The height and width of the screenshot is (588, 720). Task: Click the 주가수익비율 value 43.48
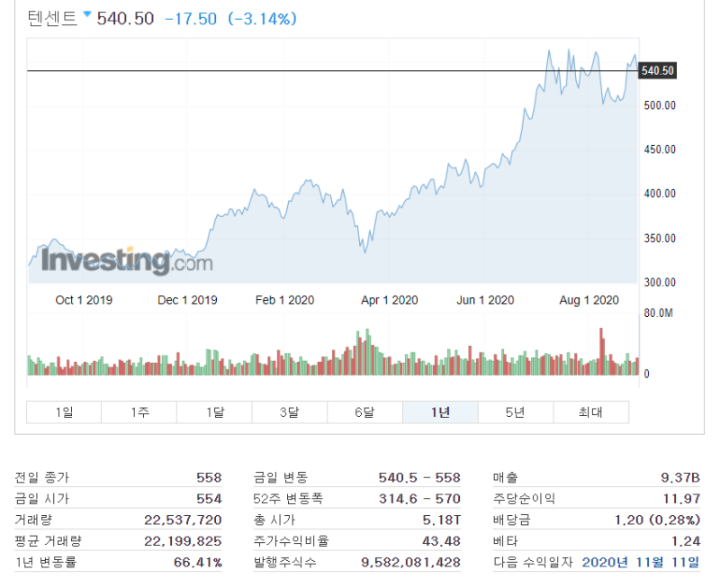(x=441, y=540)
